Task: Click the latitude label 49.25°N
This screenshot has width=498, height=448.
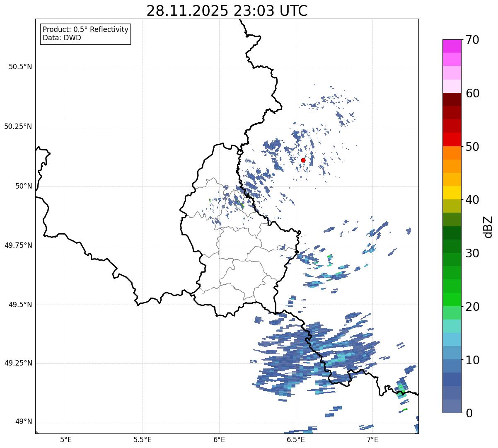Action: (18, 363)
